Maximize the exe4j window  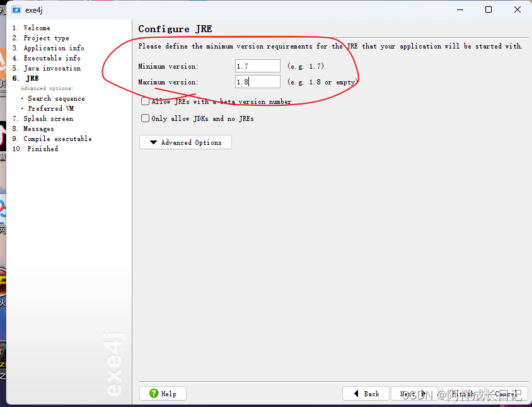pos(489,9)
